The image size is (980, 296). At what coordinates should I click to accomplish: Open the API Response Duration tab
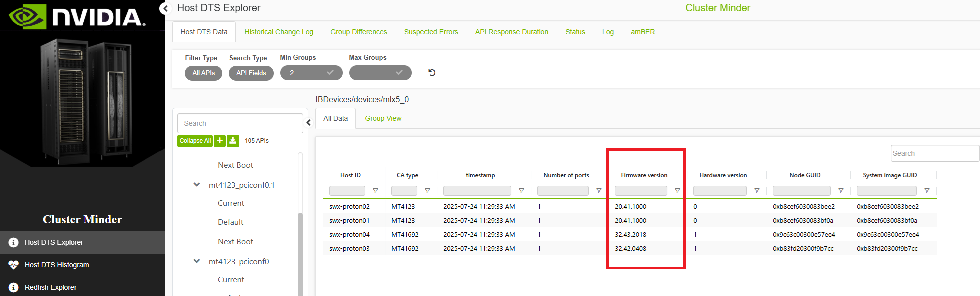[512, 32]
